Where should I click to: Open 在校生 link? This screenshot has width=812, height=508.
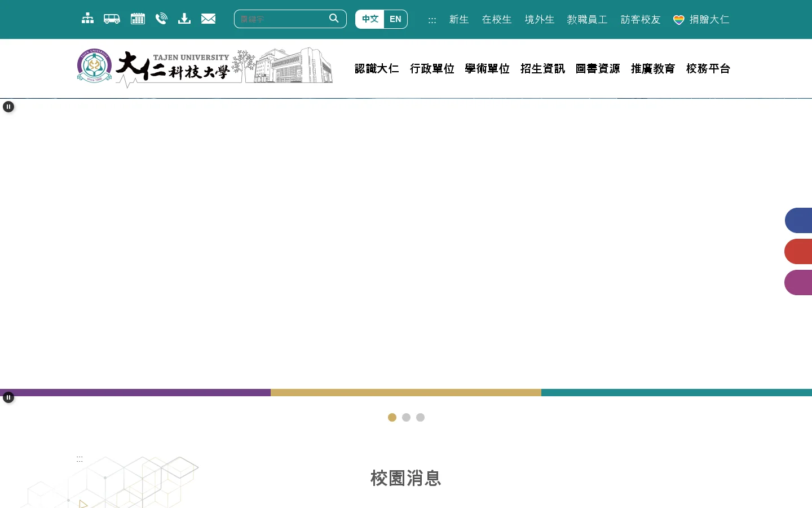point(497,20)
